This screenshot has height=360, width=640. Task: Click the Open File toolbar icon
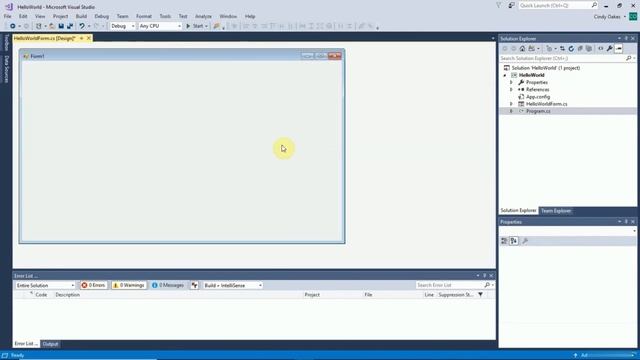[52, 26]
